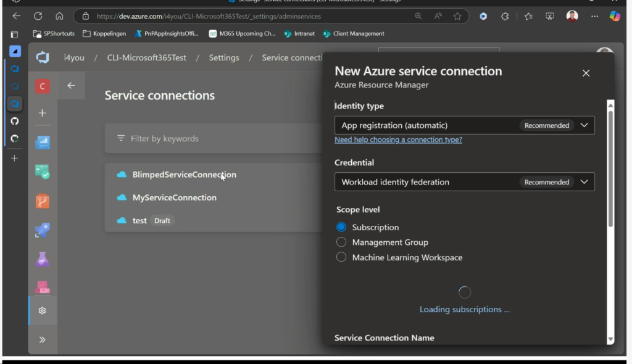Open the browser profile avatar

tap(572, 16)
